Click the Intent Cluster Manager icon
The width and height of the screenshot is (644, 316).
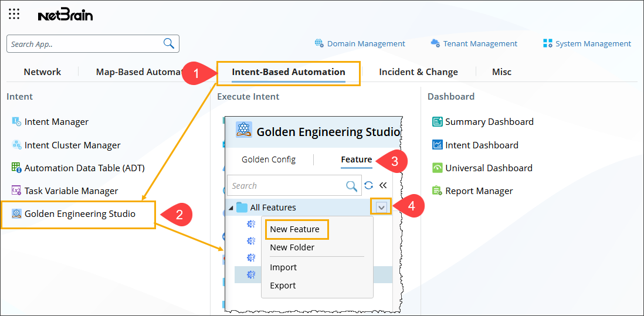(16, 145)
